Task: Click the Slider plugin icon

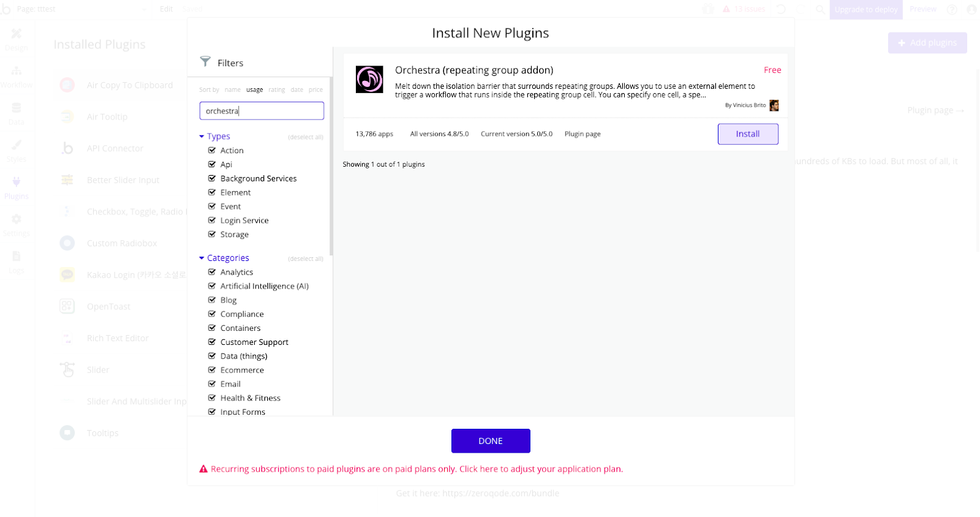Action: (67, 370)
